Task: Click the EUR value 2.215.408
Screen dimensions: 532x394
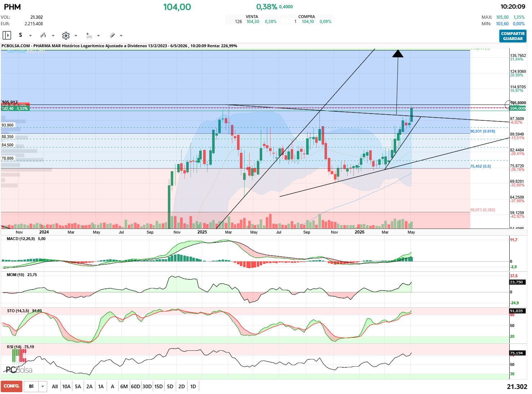Action: pyautogui.click(x=33, y=24)
